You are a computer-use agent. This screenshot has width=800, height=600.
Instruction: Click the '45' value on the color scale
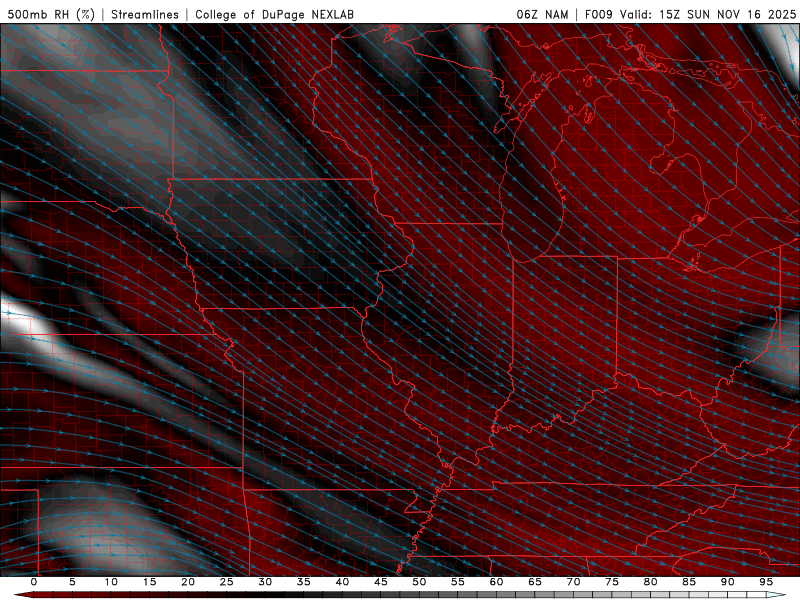(381, 582)
